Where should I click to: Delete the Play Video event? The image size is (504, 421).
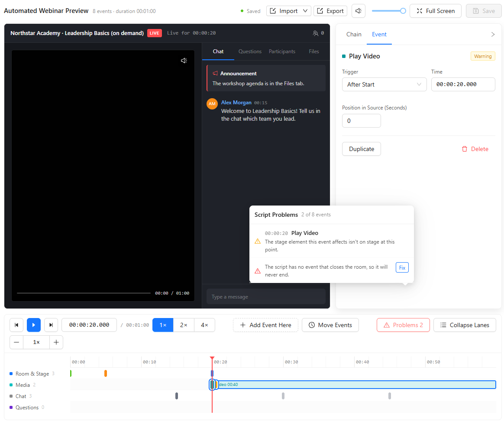[475, 149]
